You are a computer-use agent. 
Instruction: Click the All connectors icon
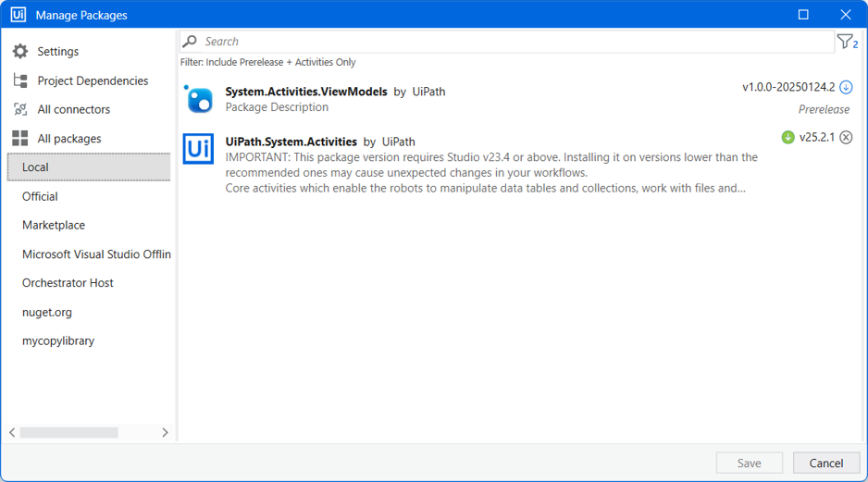[20, 109]
